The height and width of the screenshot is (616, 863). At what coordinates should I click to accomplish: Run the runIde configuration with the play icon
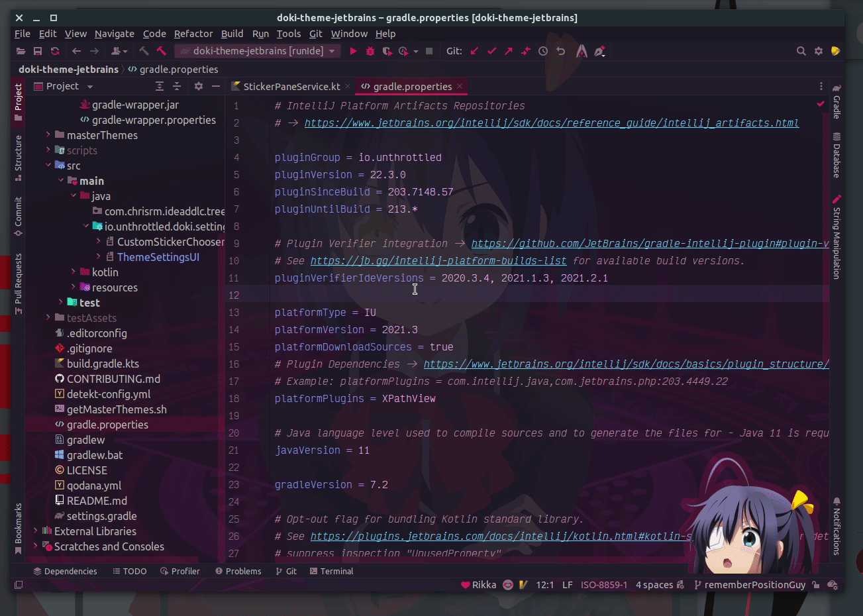[x=353, y=51]
